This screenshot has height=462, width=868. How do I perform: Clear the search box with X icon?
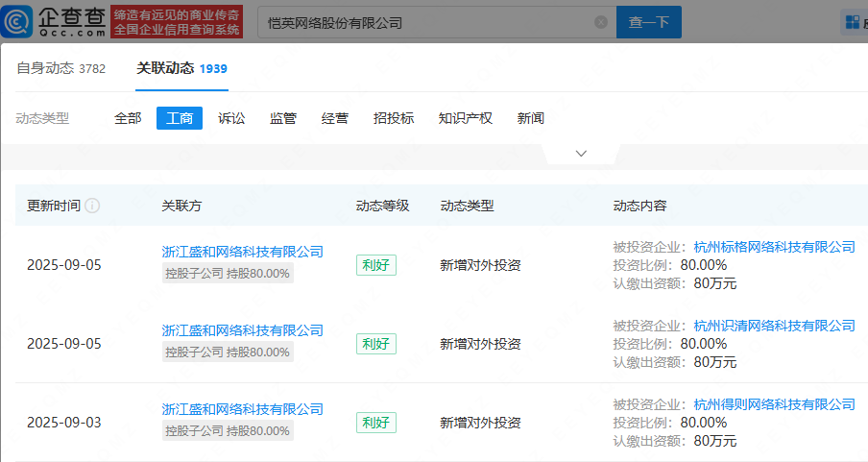pos(601,22)
